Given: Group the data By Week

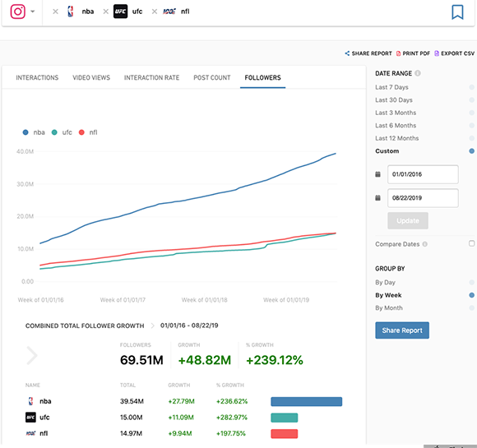Looking at the screenshot, I should 424,295.
